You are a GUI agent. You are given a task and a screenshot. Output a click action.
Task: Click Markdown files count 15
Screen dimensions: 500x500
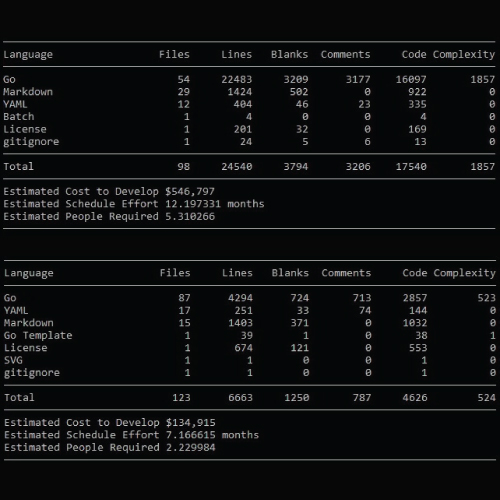click(x=184, y=323)
